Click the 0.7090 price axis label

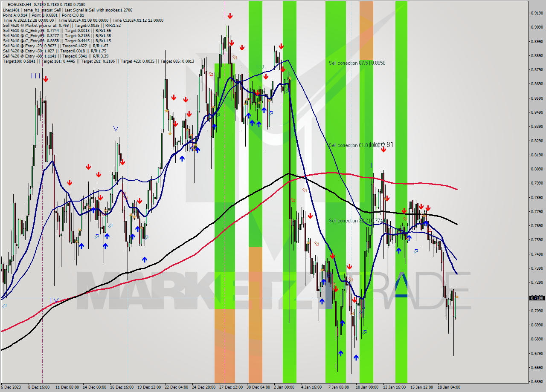(537, 311)
